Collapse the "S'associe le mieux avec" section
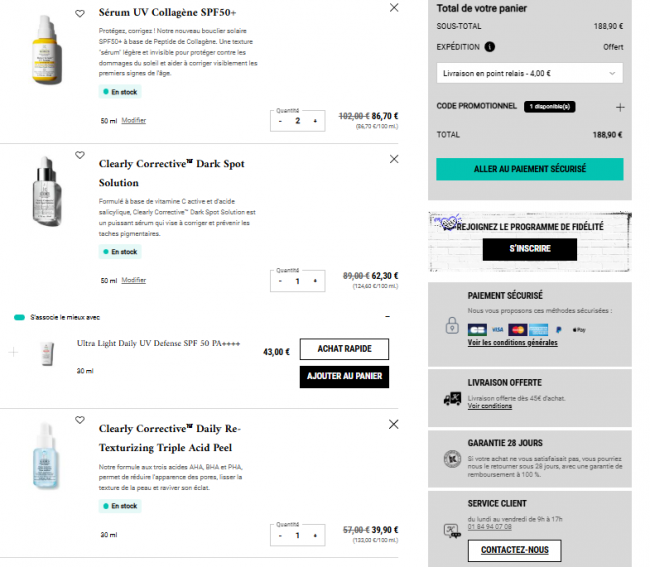This screenshot has height=567, width=650. 387,317
